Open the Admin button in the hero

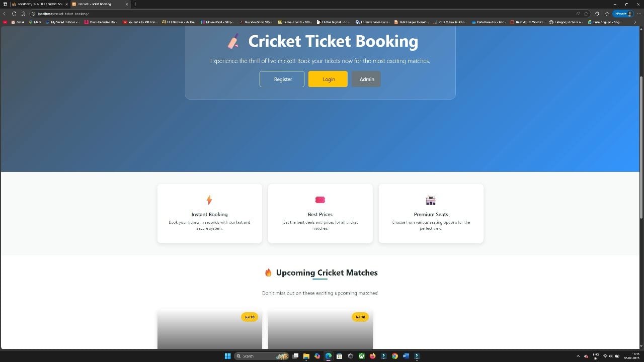[366, 79]
